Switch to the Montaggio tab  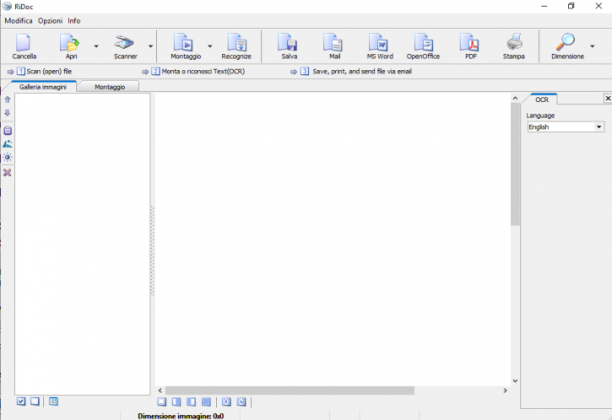110,87
